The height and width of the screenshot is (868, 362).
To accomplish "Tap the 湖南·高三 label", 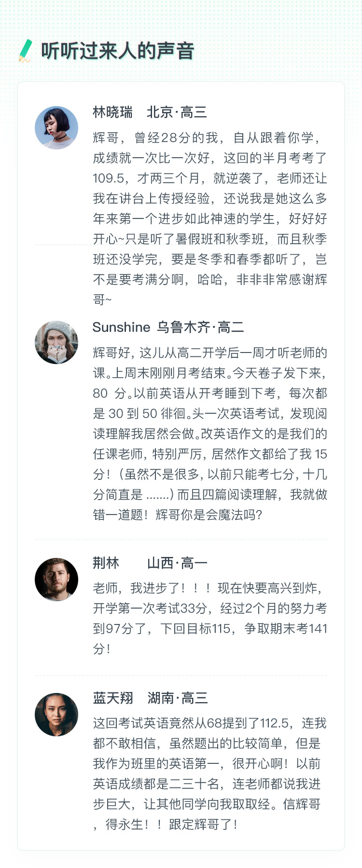I will (x=178, y=698).
